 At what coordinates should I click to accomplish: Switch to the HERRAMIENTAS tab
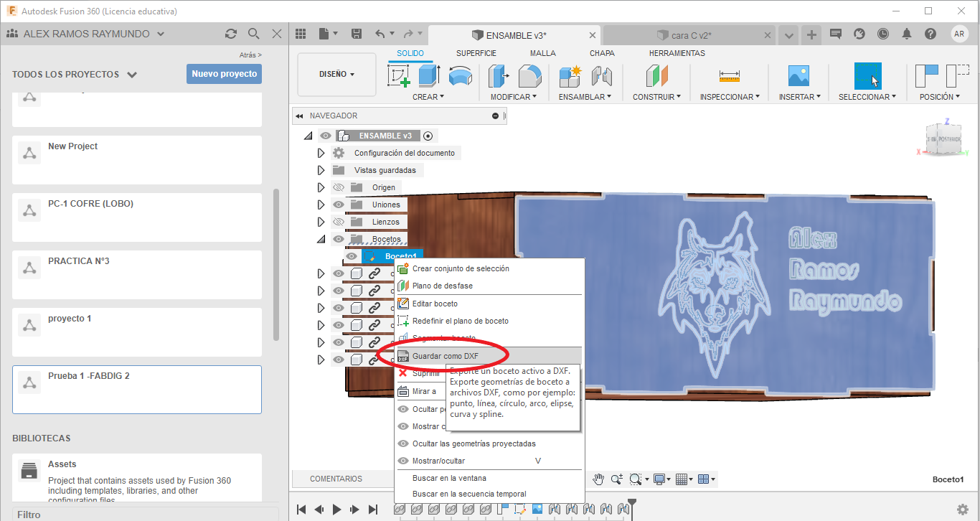677,53
